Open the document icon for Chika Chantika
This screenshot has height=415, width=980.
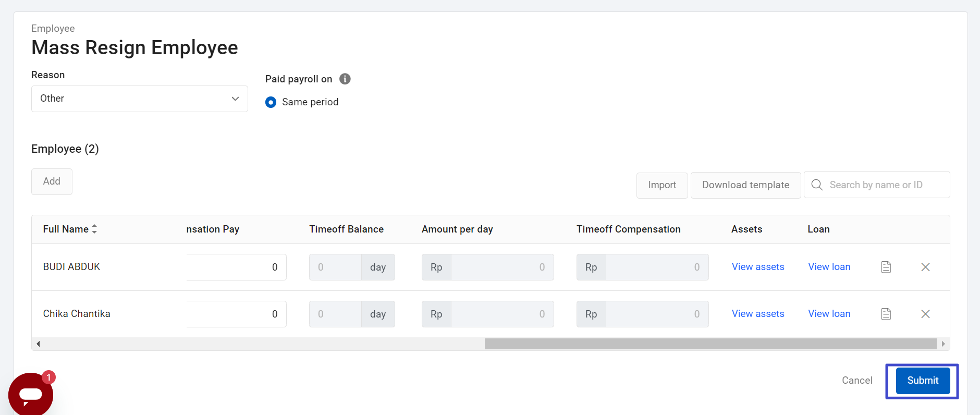click(x=886, y=314)
